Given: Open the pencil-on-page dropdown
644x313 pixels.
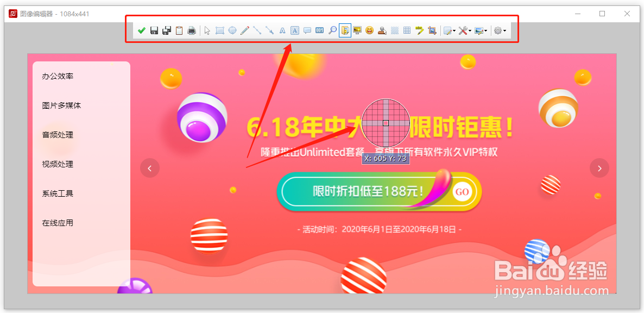Looking at the screenshot, I should click(449, 30).
